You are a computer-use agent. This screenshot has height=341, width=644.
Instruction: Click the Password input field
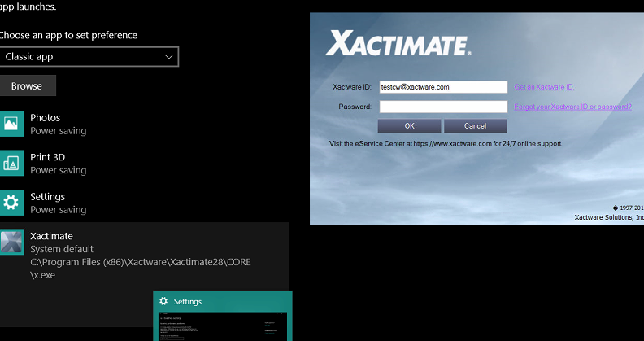point(444,107)
